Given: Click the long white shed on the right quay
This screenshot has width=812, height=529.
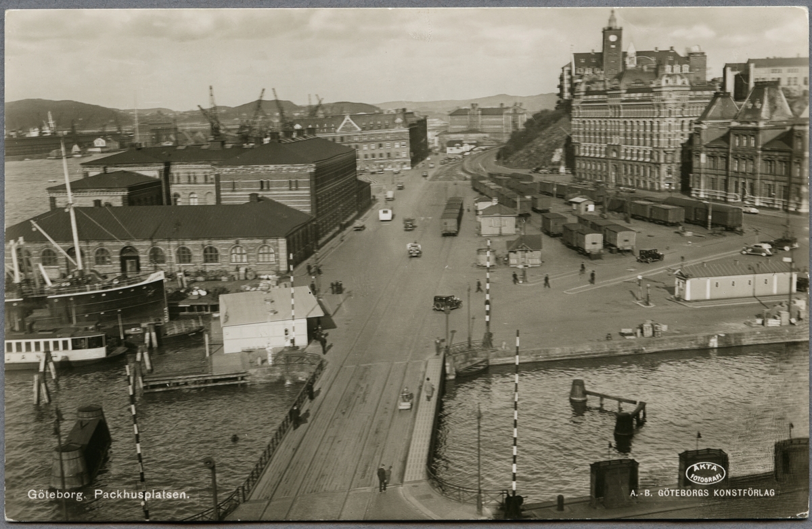Looking at the screenshot, I should click(733, 279).
